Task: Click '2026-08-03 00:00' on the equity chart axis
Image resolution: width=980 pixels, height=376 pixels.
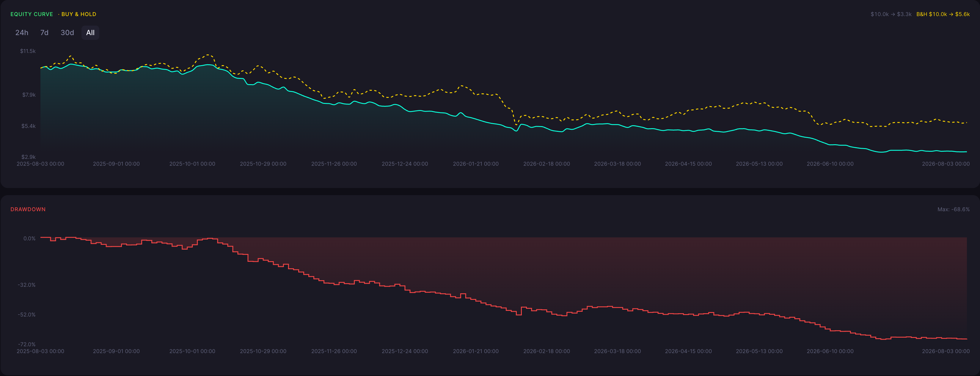Action: [946, 164]
